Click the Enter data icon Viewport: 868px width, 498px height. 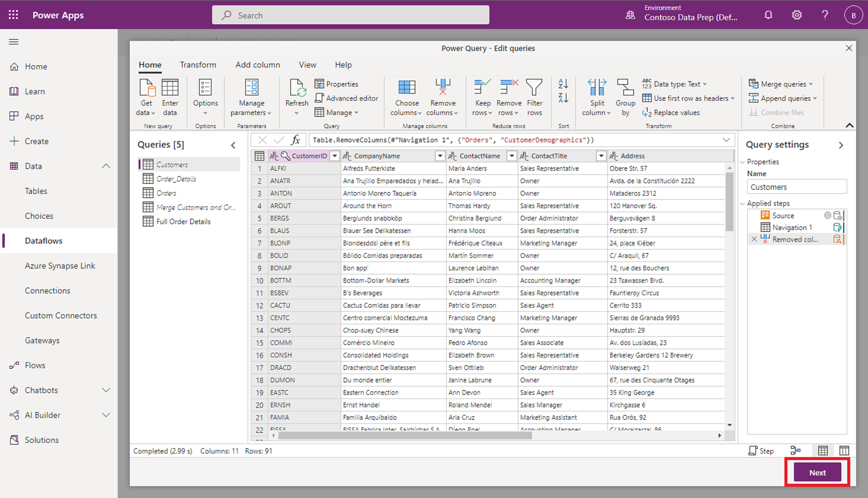(170, 87)
